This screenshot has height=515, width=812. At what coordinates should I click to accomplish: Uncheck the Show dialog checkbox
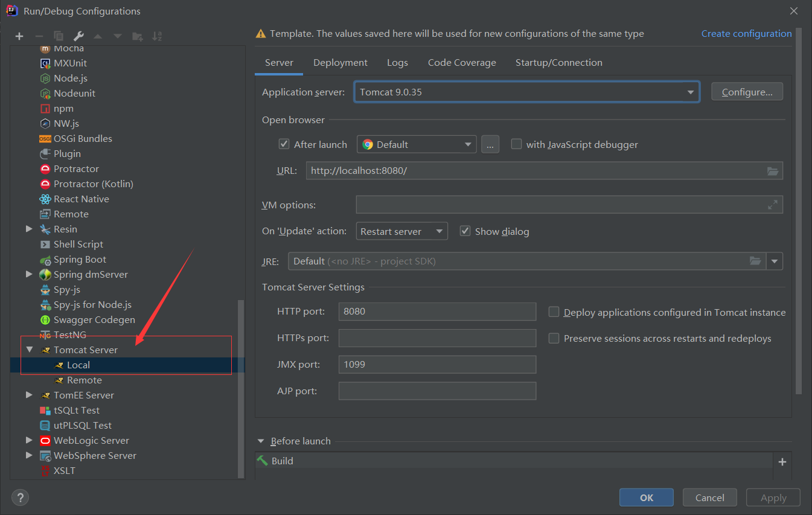[x=465, y=231]
